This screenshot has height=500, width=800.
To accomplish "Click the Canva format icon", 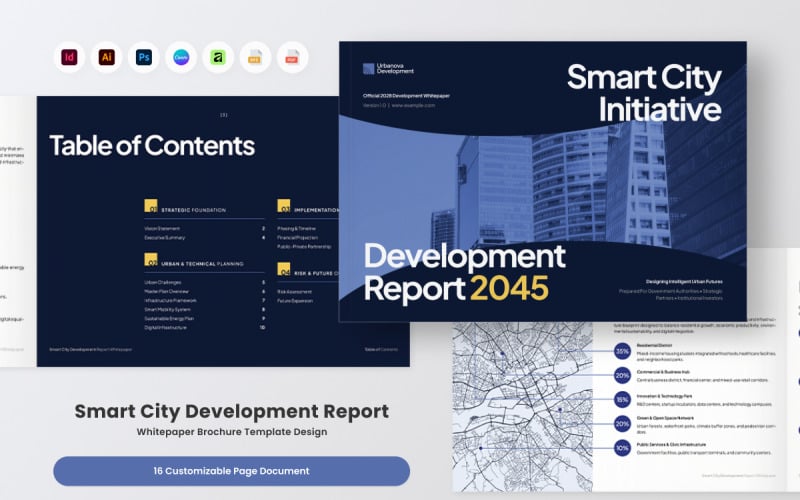I will pyautogui.click(x=181, y=57).
